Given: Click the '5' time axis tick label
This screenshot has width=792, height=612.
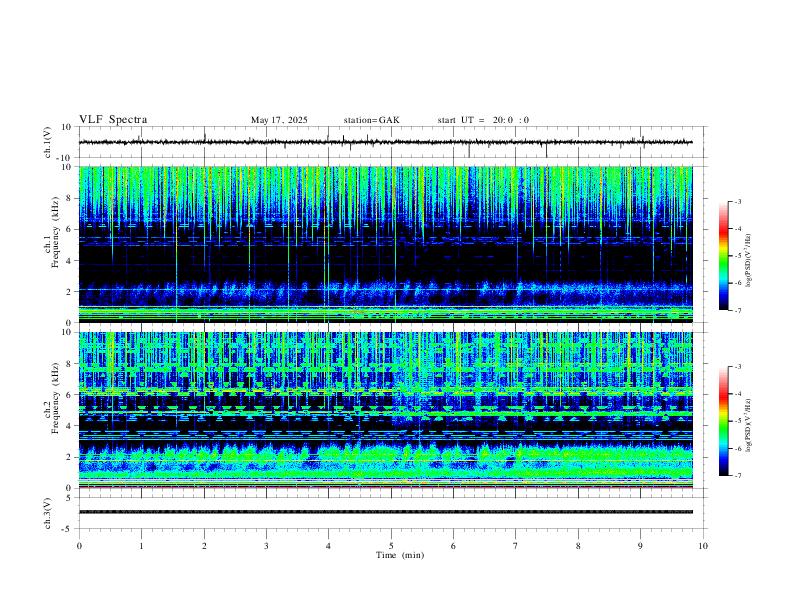Looking at the screenshot, I should [391, 546].
